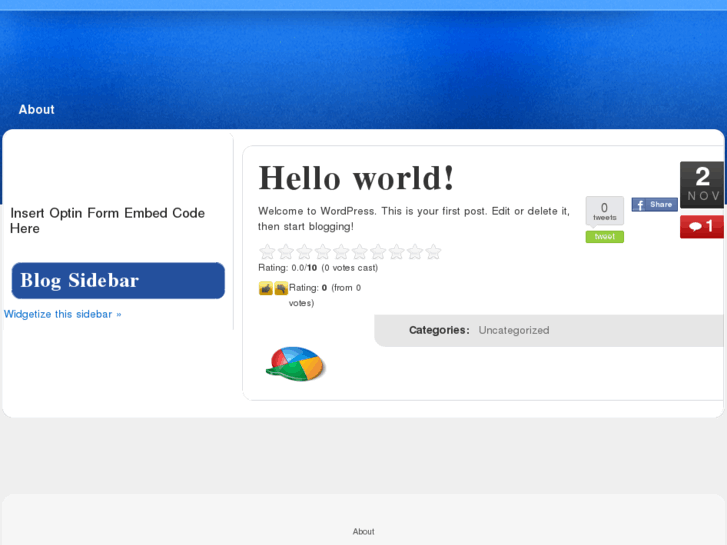Click the thumbs down rating icon

[x=281, y=289]
